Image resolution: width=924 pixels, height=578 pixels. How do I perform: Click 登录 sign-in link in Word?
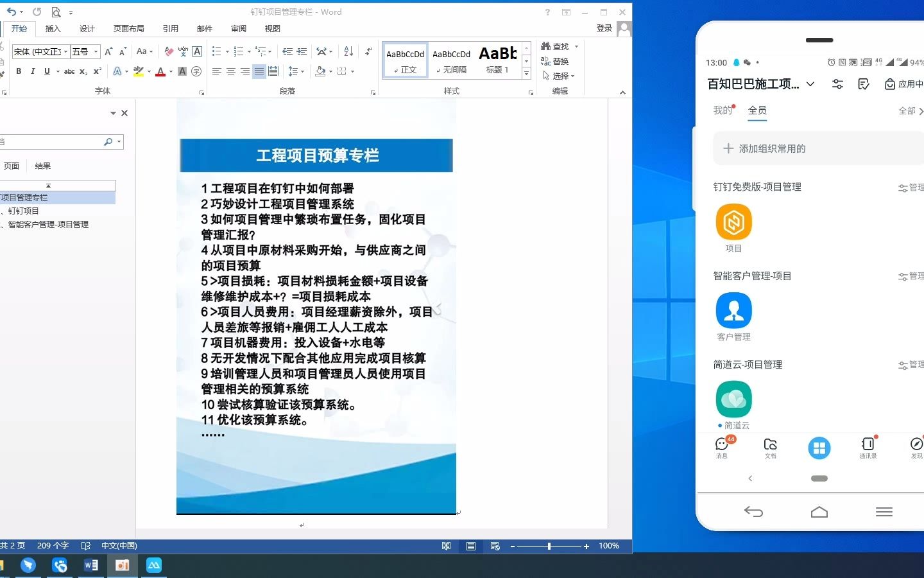pos(604,28)
